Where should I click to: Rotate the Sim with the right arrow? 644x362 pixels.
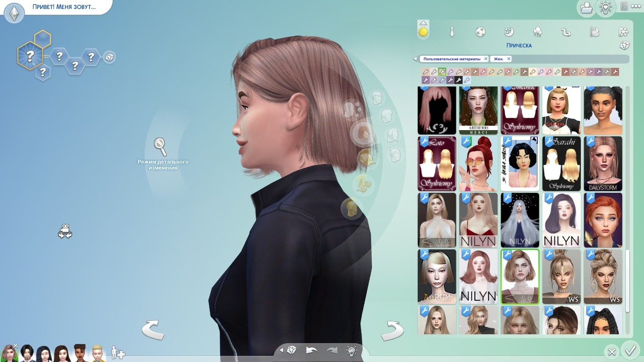[x=392, y=331]
